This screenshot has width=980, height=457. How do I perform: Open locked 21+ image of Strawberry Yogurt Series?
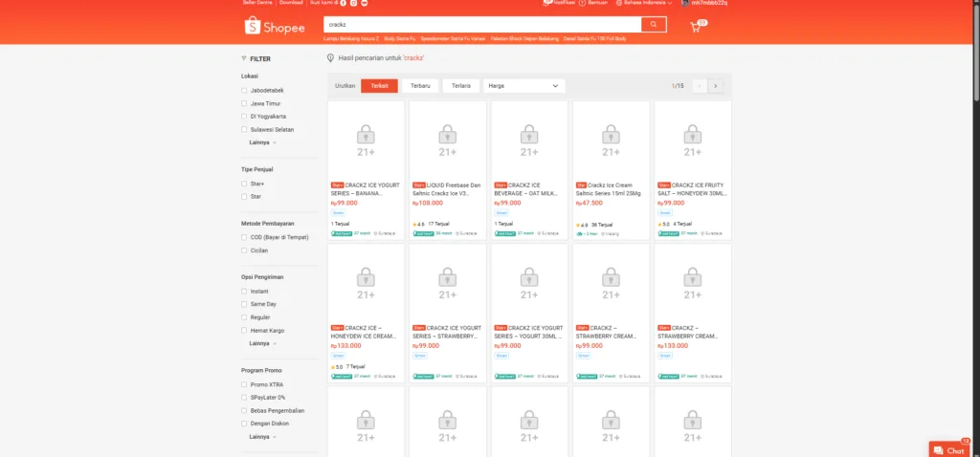coord(448,282)
